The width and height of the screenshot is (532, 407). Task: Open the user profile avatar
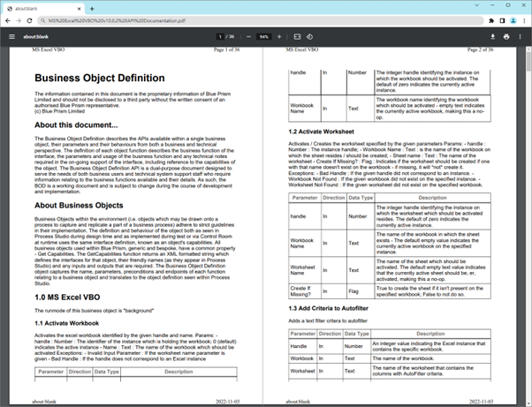click(513, 20)
